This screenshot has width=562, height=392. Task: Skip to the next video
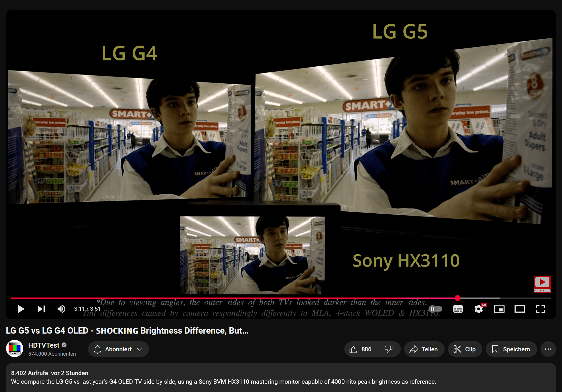pyautogui.click(x=41, y=309)
